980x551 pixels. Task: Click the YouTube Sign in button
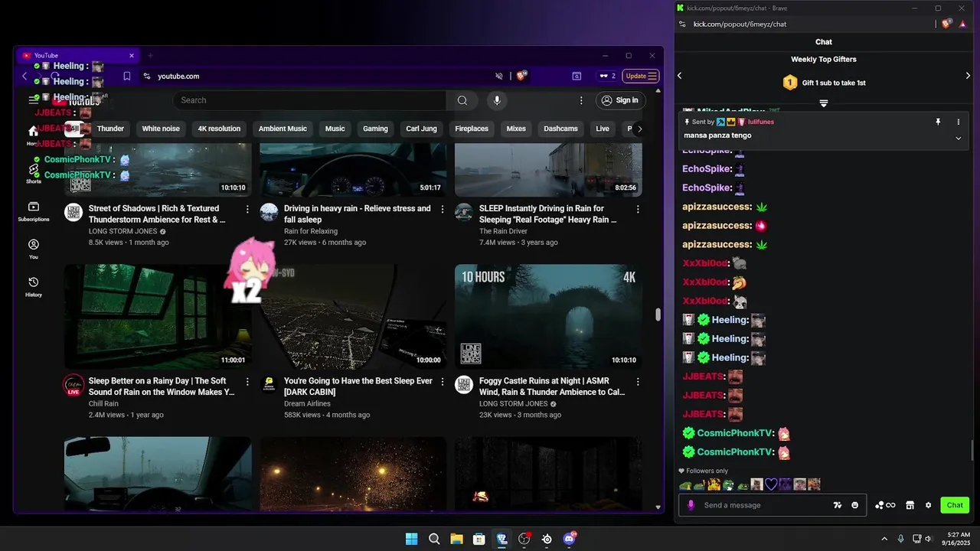pyautogui.click(x=619, y=100)
